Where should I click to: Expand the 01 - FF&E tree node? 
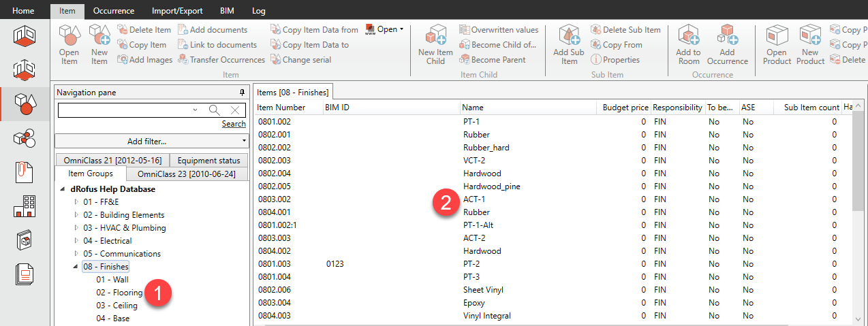coord(76,202)
